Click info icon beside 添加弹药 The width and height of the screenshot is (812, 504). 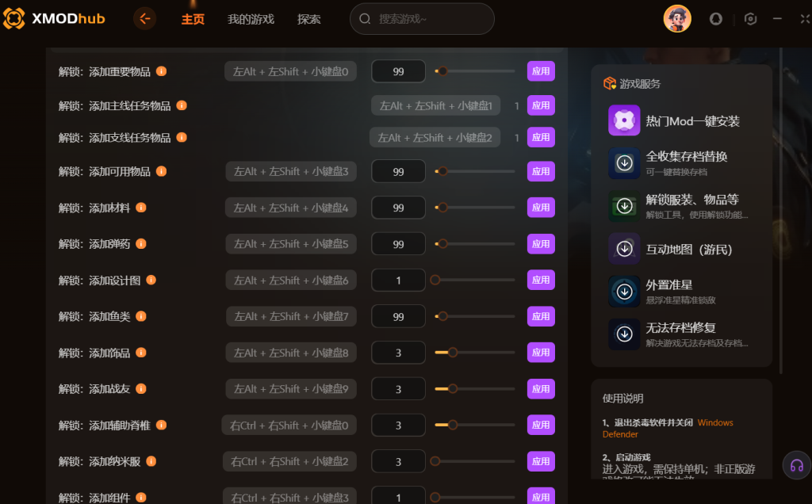141,244
